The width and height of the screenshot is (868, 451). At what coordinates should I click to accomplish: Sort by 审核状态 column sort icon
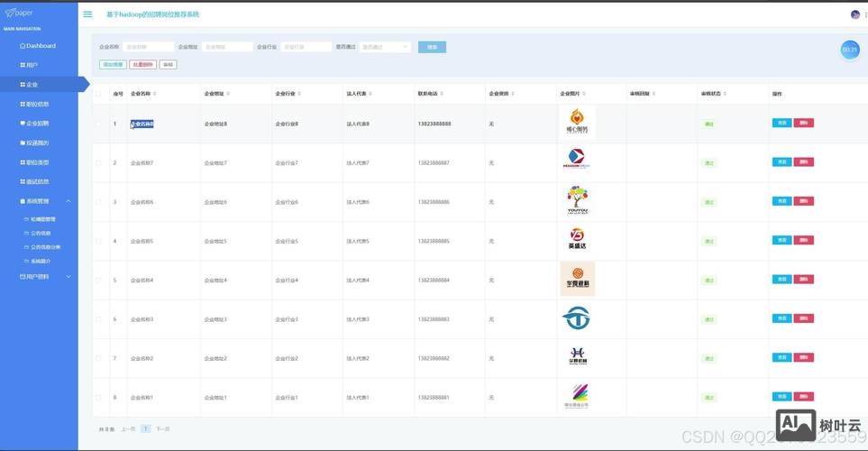point(726,94)
